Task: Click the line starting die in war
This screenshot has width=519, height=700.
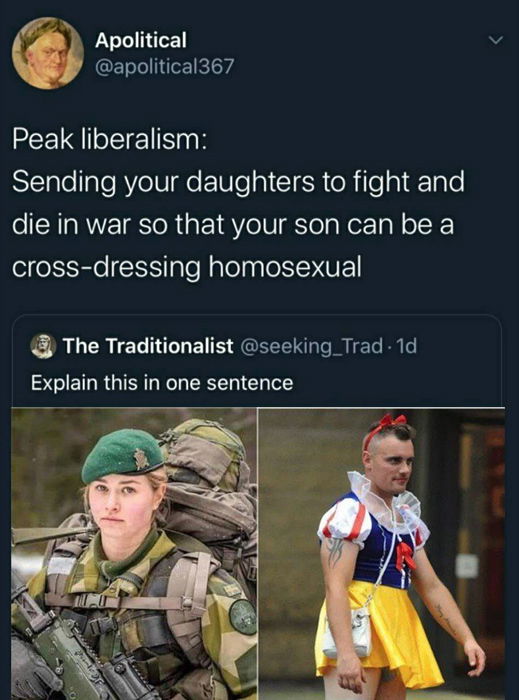Action: tap(233, 225)
